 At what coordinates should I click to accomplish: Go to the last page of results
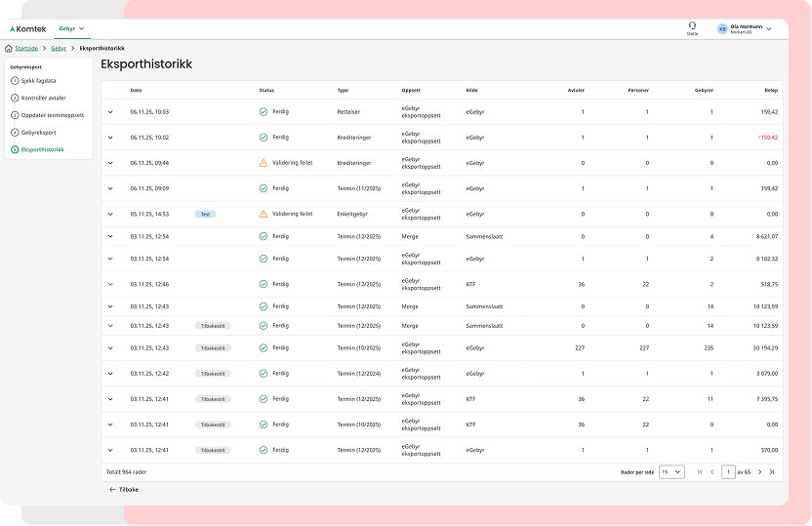pyautogui.click(x=771, y=471)
